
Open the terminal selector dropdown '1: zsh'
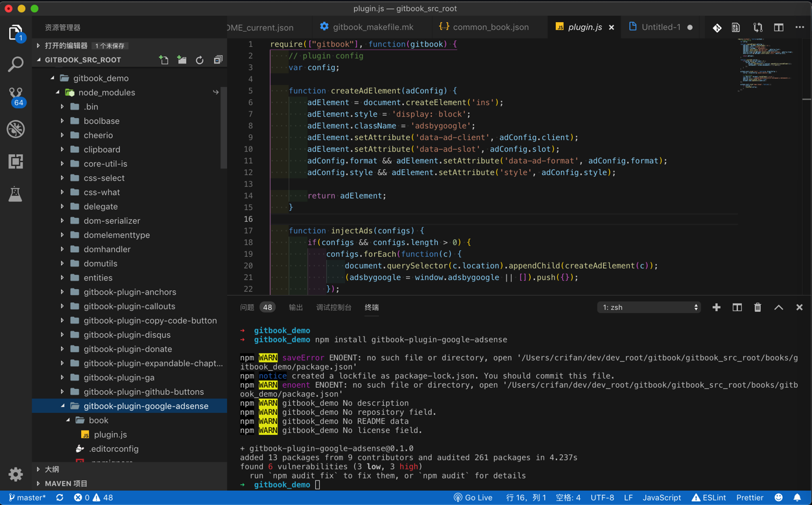649,307
